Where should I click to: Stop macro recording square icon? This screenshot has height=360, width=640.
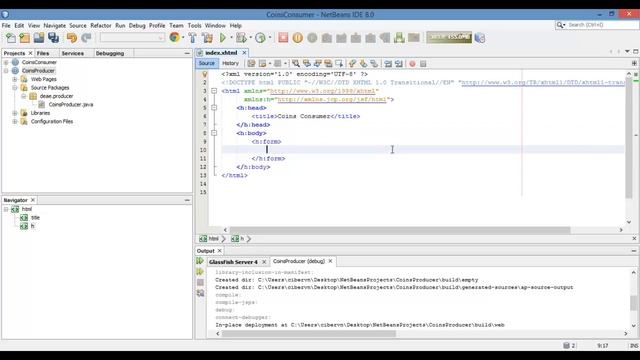coord(423,64)
